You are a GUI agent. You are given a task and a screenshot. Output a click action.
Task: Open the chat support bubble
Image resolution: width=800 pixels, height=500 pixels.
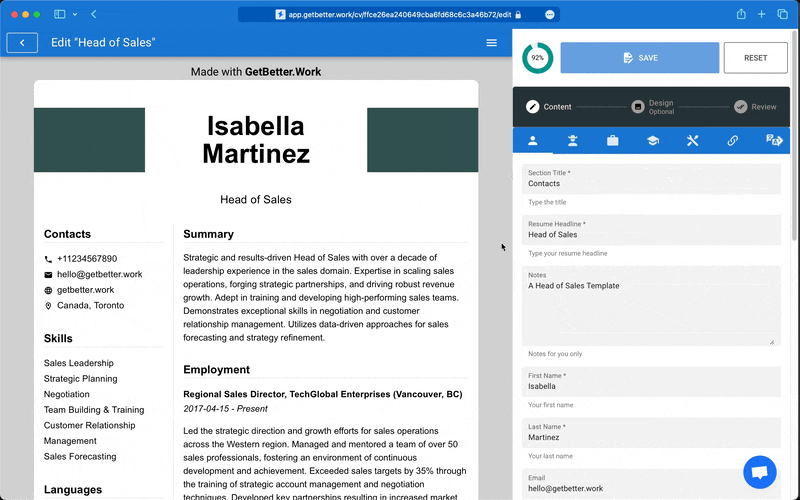pyautogui.click(x=759, y=472)
